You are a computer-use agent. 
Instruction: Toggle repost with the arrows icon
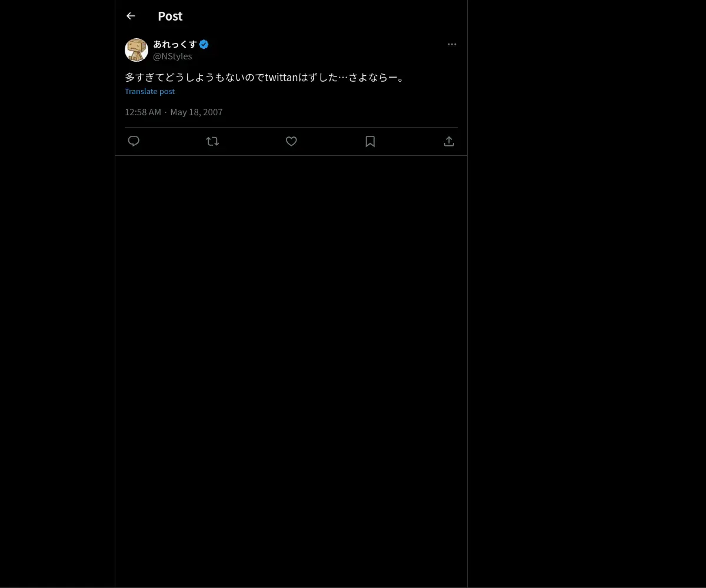[x=212, y=141]
